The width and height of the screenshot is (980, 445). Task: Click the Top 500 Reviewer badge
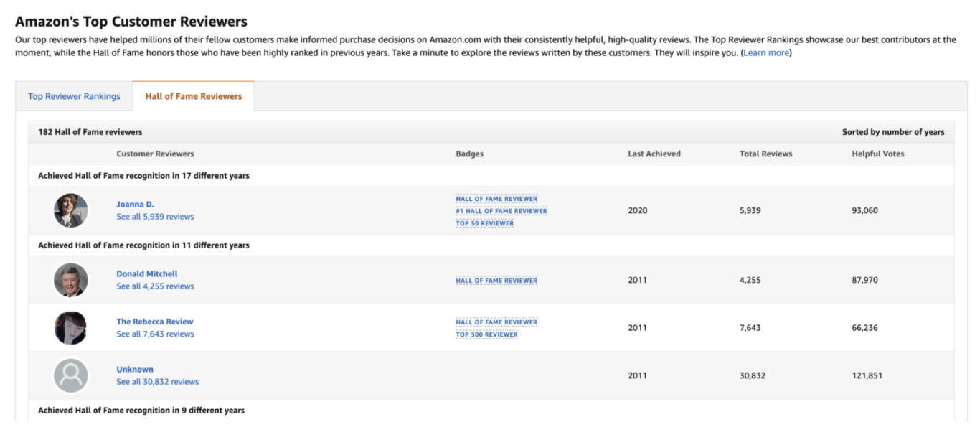coord(487,334)
